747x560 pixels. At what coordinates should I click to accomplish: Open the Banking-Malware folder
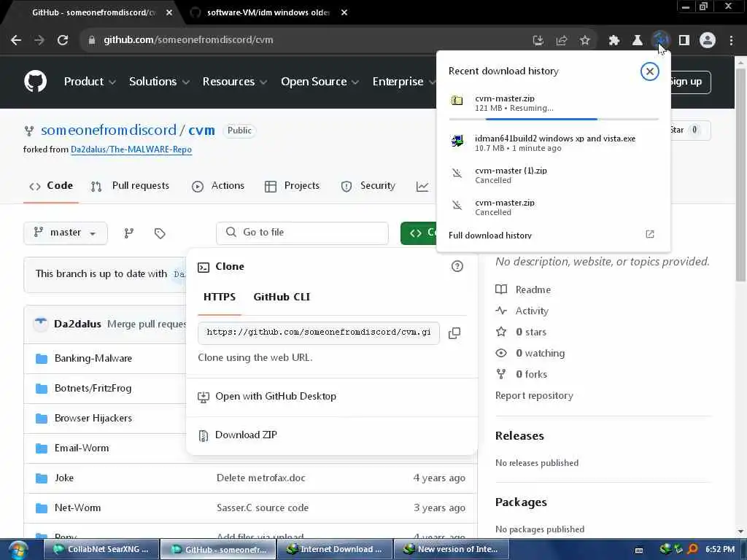pos(93,358)
